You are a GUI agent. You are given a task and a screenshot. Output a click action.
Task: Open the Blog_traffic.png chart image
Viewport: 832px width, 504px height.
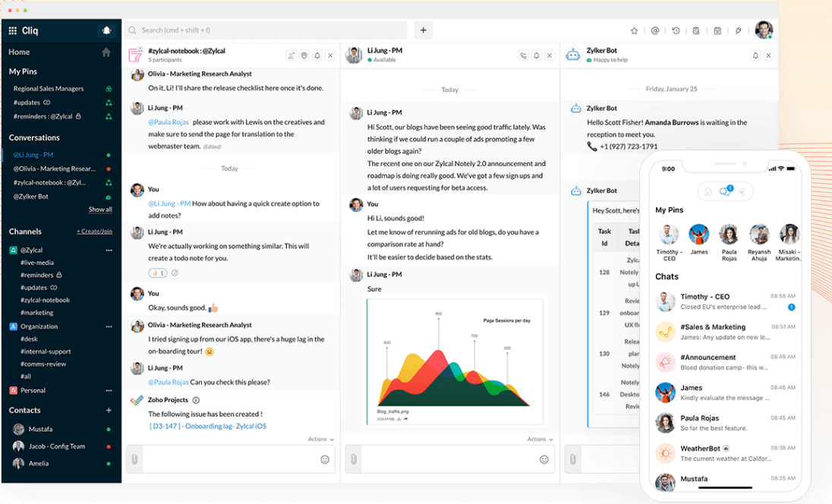pyautogui.click(x=454, y=361)
